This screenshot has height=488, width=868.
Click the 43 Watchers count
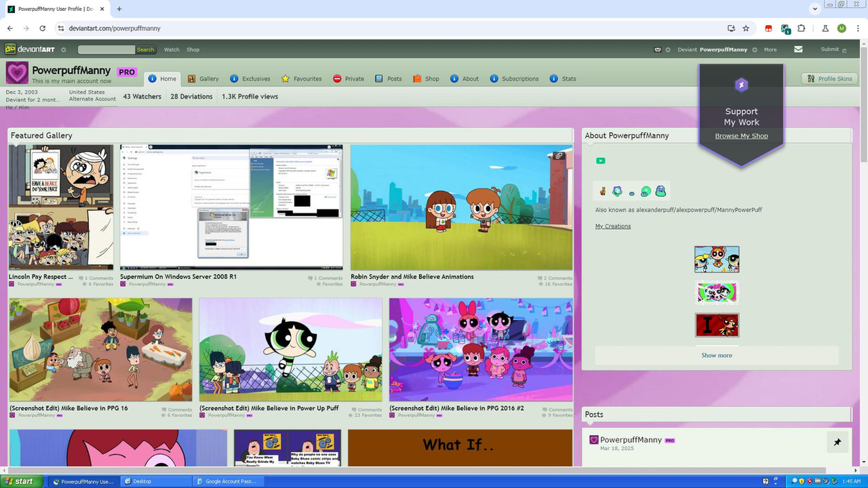coord(142,96)
